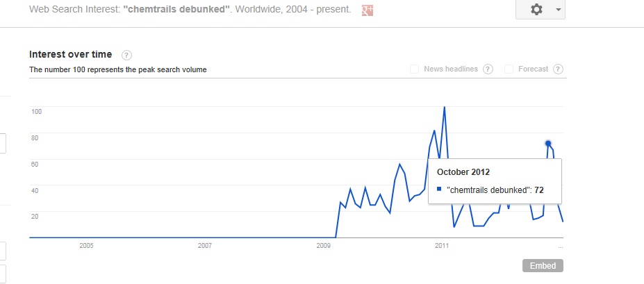Click the 2005 year label on axis
Viewport: 644px width, 284px height.
86,245
